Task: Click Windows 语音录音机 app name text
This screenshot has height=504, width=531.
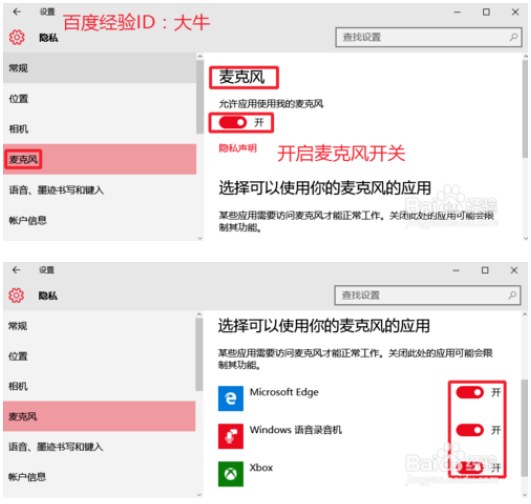Action: pyautogui.click(x=296, y=429)
